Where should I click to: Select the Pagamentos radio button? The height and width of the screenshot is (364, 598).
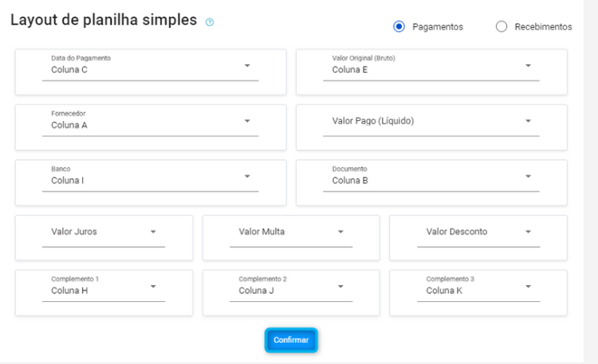tap(399, 26)
